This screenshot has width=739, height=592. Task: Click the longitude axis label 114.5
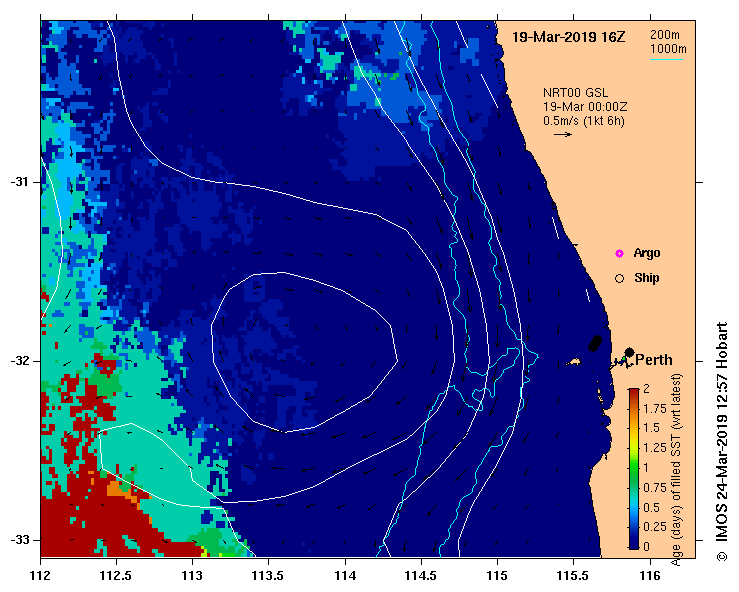[x=421, y=576]
